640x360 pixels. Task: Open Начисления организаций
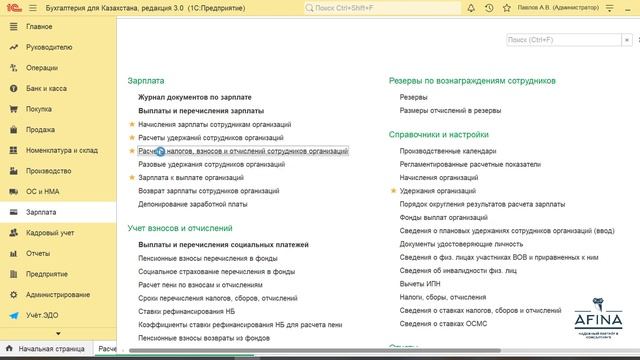pyautogui.click(x=439, y=178)
